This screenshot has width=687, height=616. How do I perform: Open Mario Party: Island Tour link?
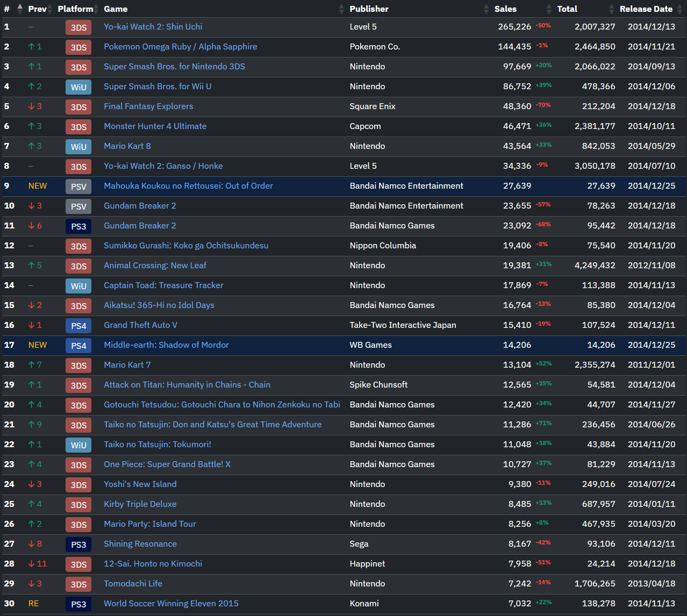[x=150, y=524]
